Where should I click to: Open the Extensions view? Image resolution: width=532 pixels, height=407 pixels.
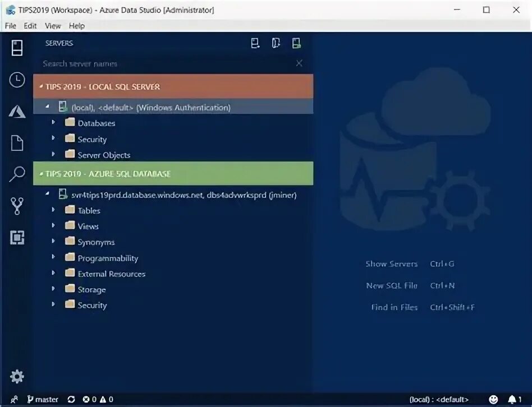(x=17, y=237)
